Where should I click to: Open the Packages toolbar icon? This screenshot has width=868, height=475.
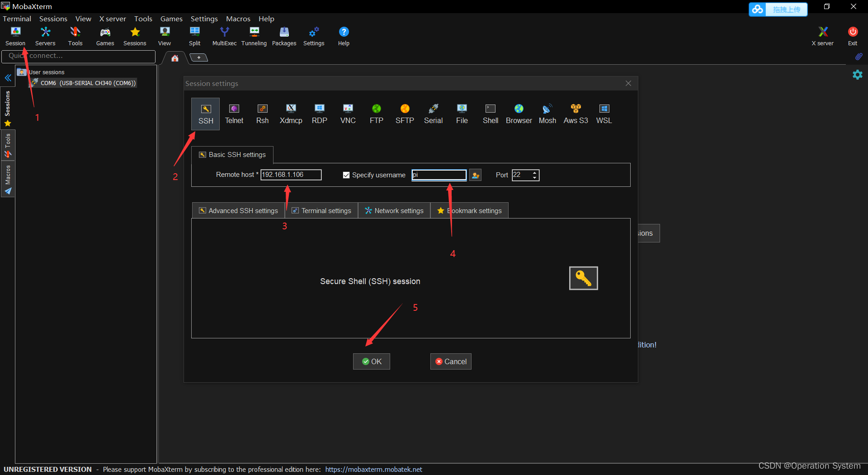tap(284, 36)
